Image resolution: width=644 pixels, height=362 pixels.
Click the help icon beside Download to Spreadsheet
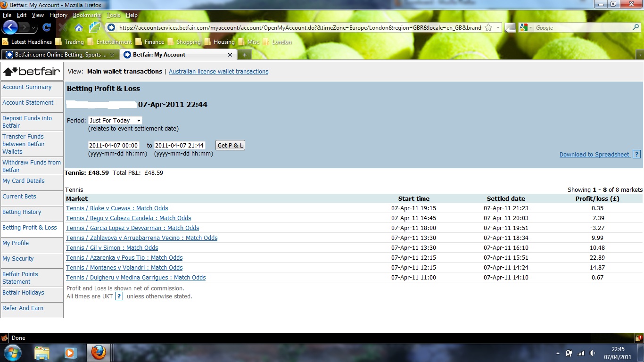point(636,154)
